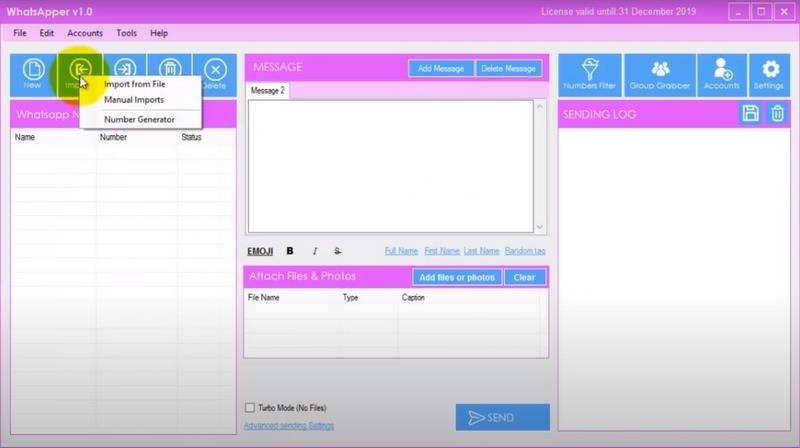Click the message scrollbar down arrow
The width and height of the screenshot is (800, 448).
pyautogui.click(x=540, y=227)
